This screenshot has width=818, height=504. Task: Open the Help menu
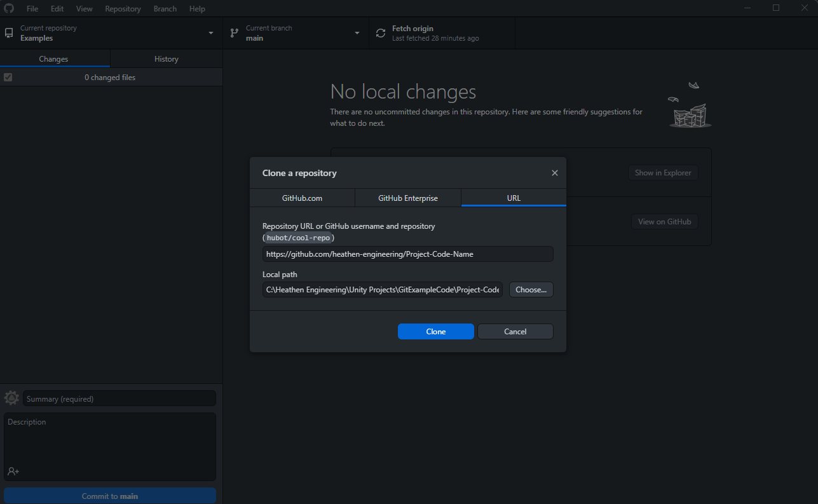[197, 9]
